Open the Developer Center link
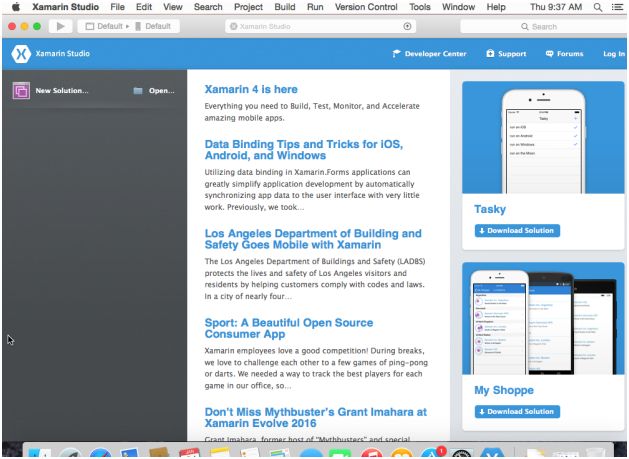The width and height of the screenshot is (629, 459). point(435,54)
